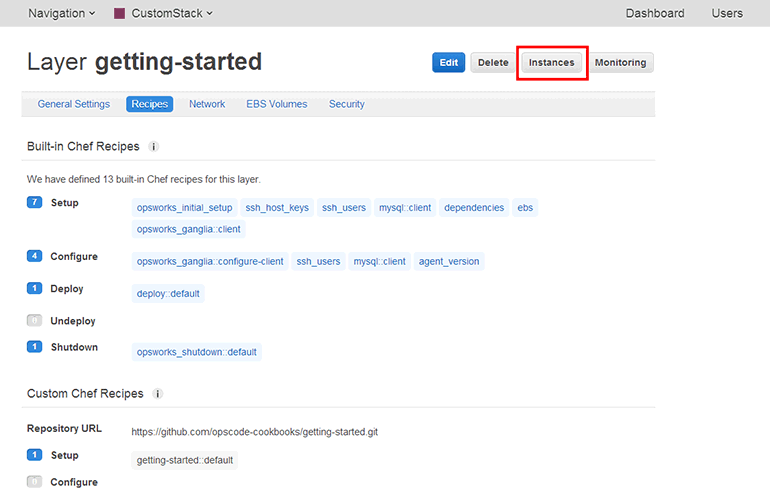Click the CustomStack color square icon
The image size is (770, 493).
point(119,14)
